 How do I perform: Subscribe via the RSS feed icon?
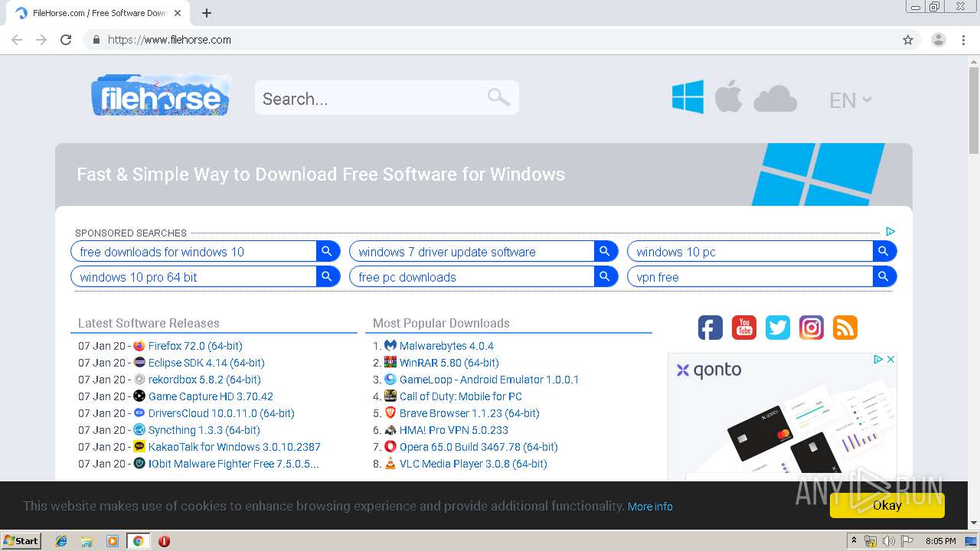tap(845, 328)
